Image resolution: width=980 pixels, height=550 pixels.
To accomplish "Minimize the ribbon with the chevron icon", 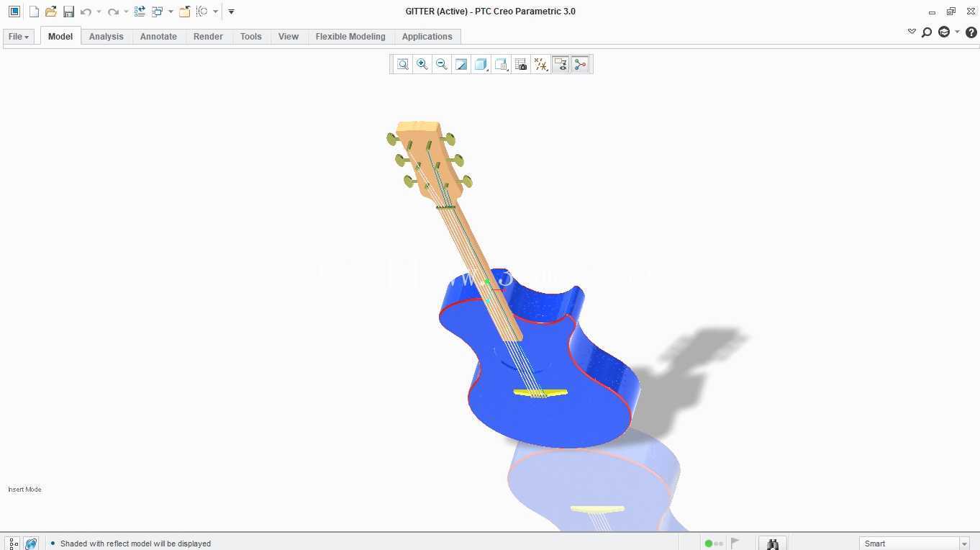I will 912,32.
